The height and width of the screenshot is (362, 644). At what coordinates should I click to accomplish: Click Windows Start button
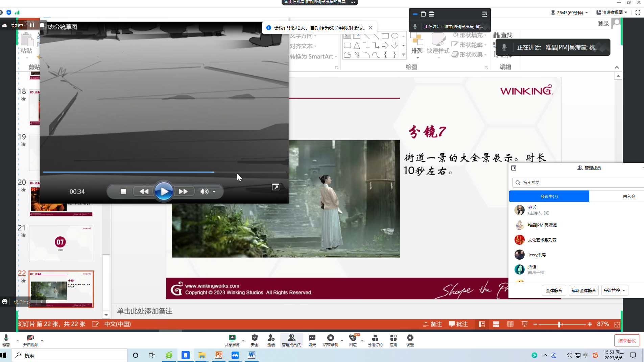click(x=3, y=355)
